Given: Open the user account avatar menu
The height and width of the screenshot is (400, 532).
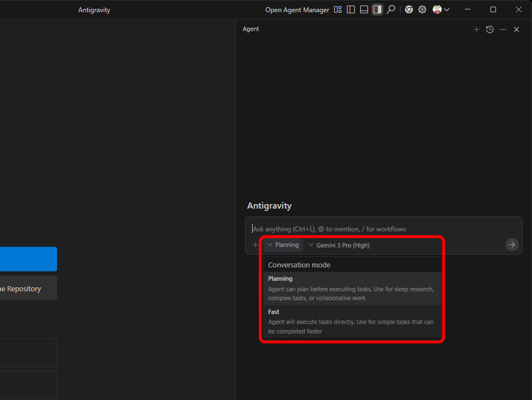Looking at the screenshot, I should pos(441,9).
